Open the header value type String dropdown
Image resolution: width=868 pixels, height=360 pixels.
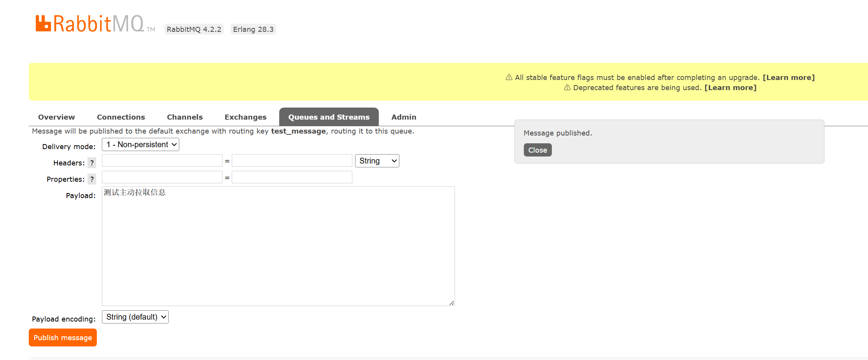377,161
